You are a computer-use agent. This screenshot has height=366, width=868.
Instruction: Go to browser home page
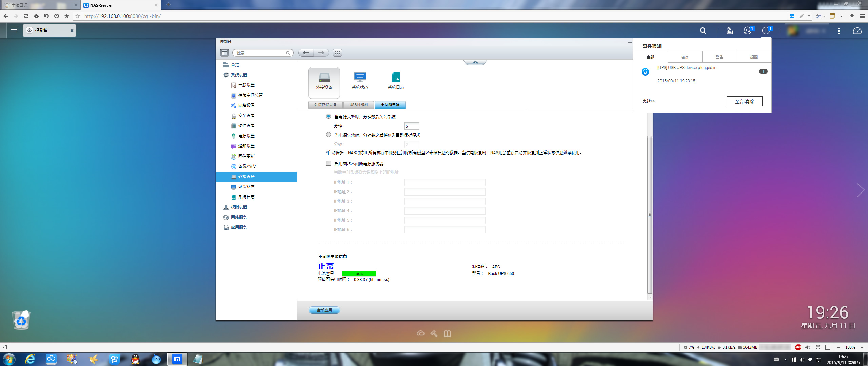click(36, 16)
